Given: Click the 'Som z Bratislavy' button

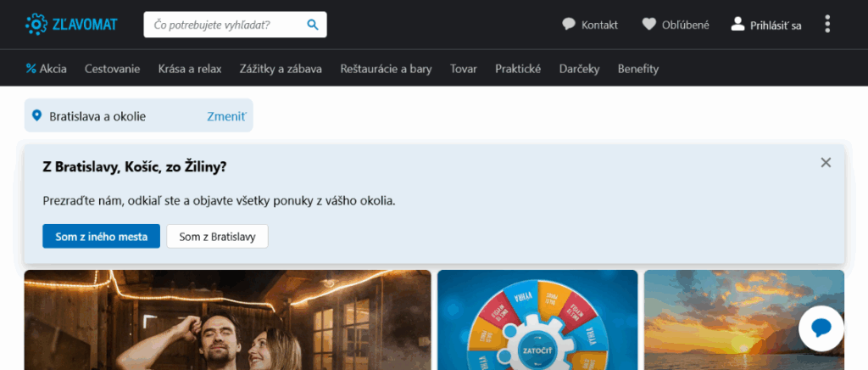Looking at the screenshot, I should (x=218, y=237).
